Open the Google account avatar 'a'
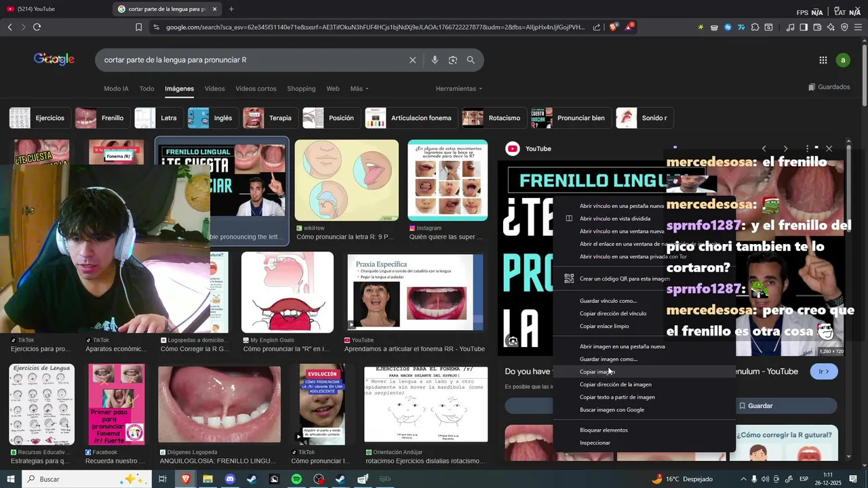This screenshot has height=488, width=868. (x=843, y=60)
